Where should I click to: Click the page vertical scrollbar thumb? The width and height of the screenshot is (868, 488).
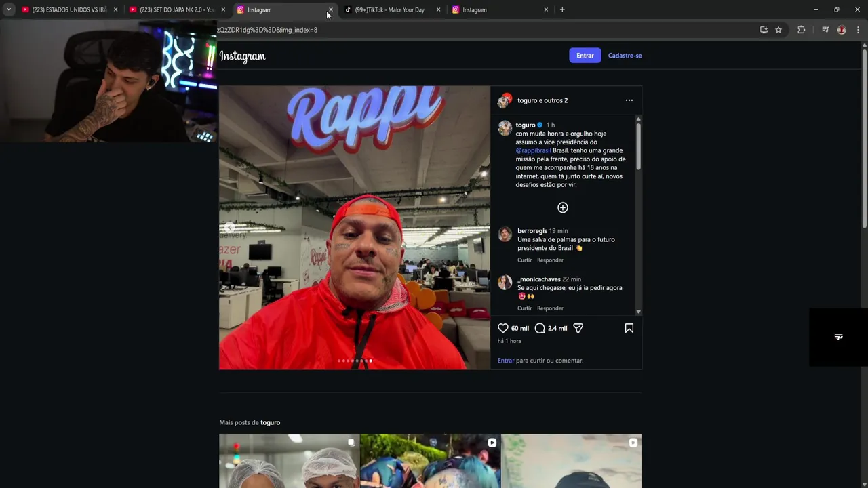tap(864, 139)
